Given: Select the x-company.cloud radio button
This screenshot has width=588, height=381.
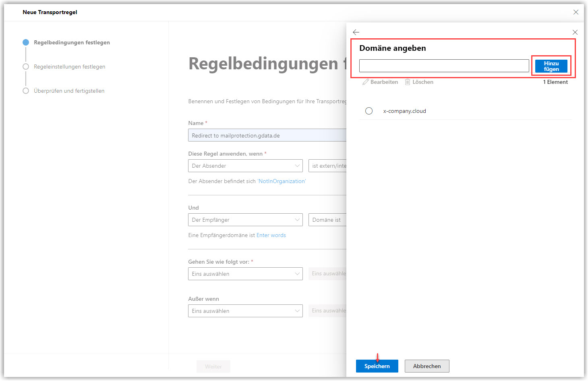Looking at the screenshot, I should pyautogui.click(x=369, y=111).
